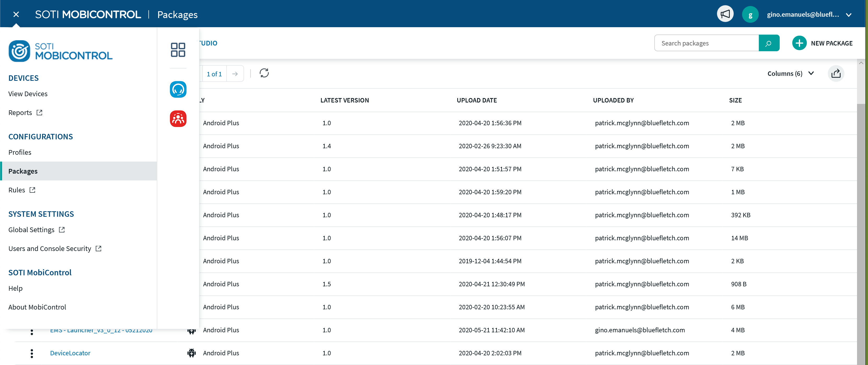Open Help in the menu
Viewport: 868px width, 365px height.
coord(15,288)
